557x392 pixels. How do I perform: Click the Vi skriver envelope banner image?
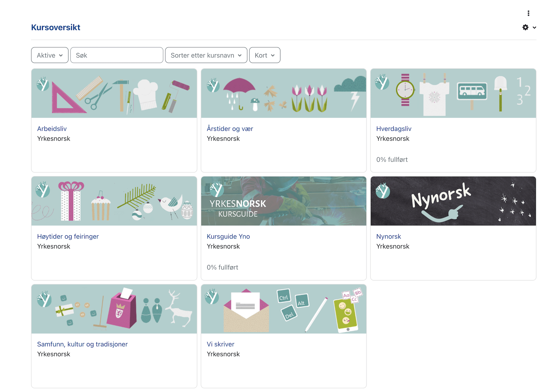coord(284,309)
